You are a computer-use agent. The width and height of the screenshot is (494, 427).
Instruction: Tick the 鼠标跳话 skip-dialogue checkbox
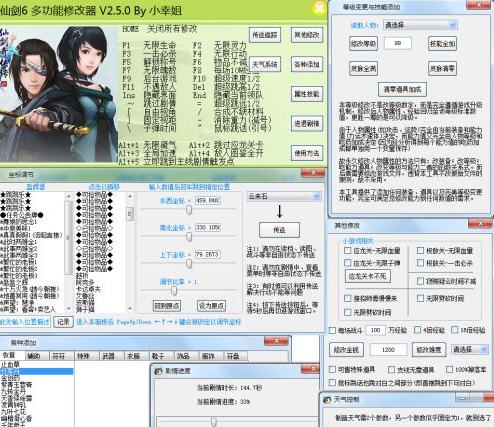(332, 383)
